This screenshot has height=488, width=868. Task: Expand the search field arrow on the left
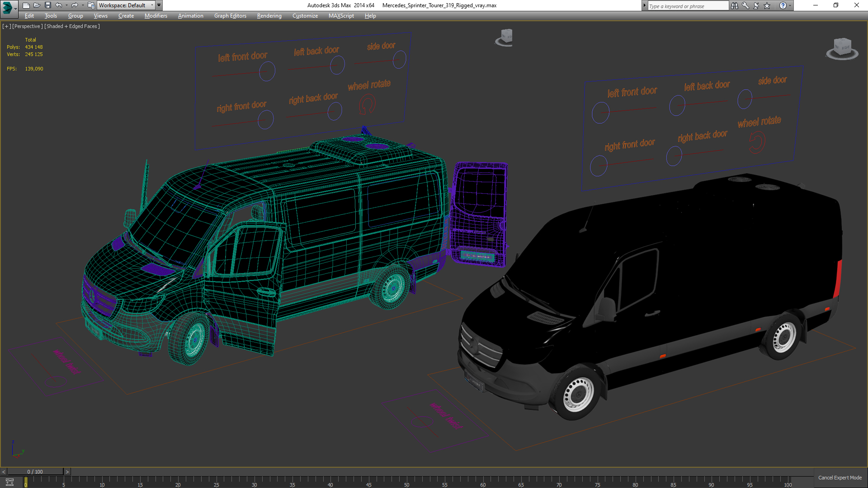[645, 5]
